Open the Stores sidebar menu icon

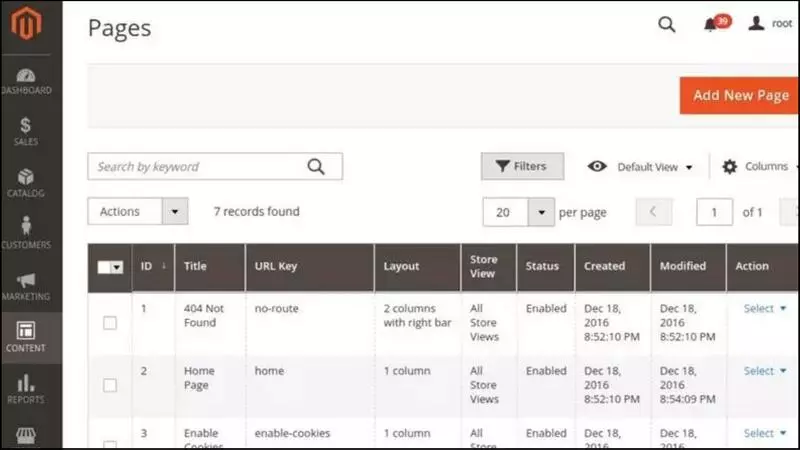point(26,435)
